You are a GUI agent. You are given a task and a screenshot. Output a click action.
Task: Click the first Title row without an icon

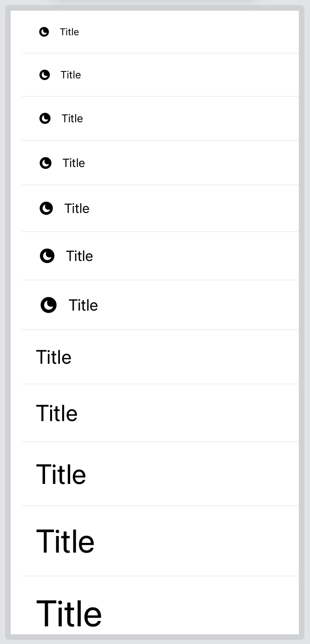point(160,357)
